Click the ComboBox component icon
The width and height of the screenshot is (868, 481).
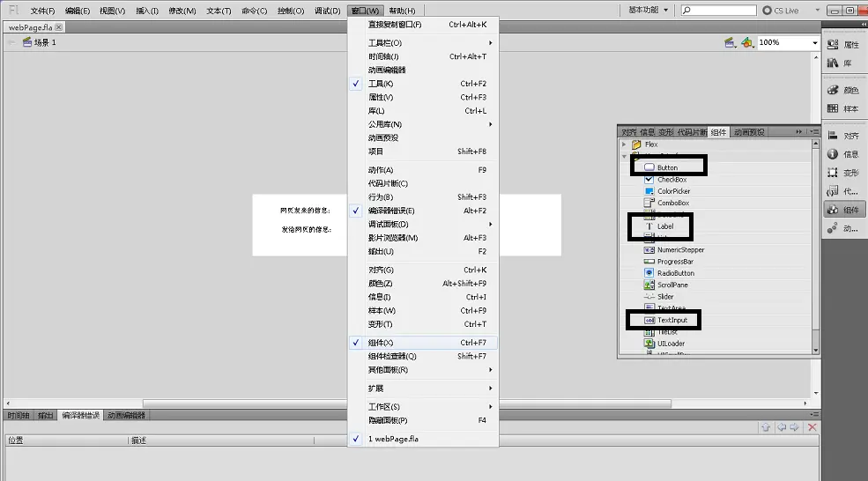pos(649,203)
